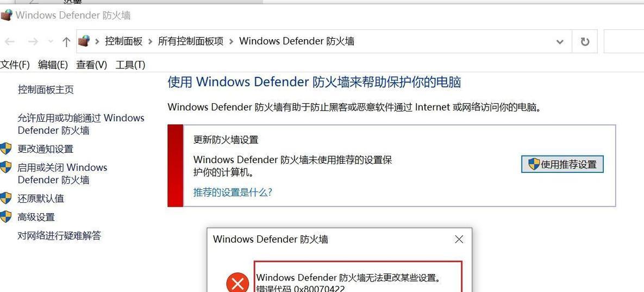Screen dimensions: 644x292
Task: Click the firewall icon in address bar
Action: (x=84, y=41)
